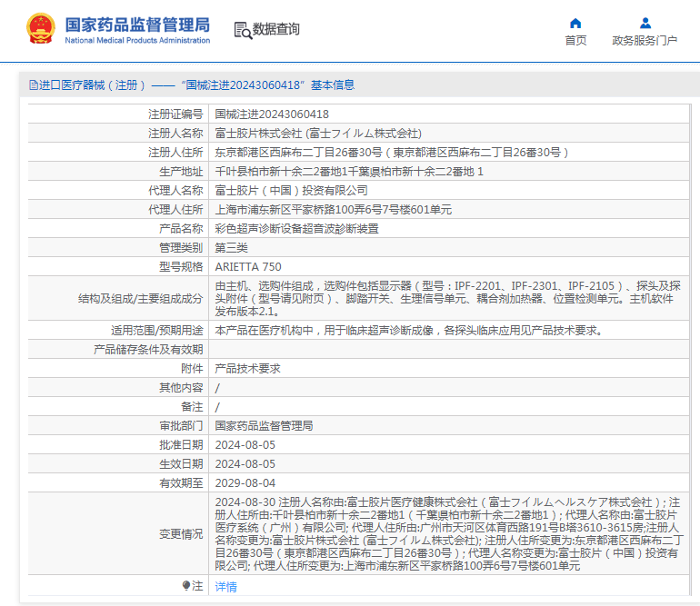
Task: Click the lightbulb icon beside 注
Action: tap(186, 586)
